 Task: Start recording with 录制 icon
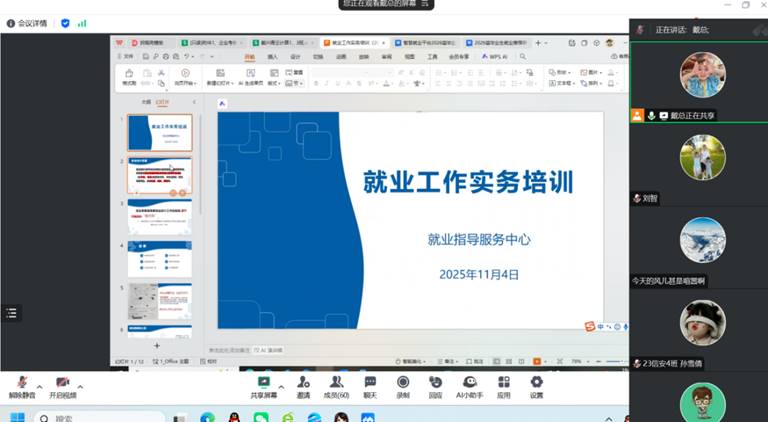(x=403, y=384)
